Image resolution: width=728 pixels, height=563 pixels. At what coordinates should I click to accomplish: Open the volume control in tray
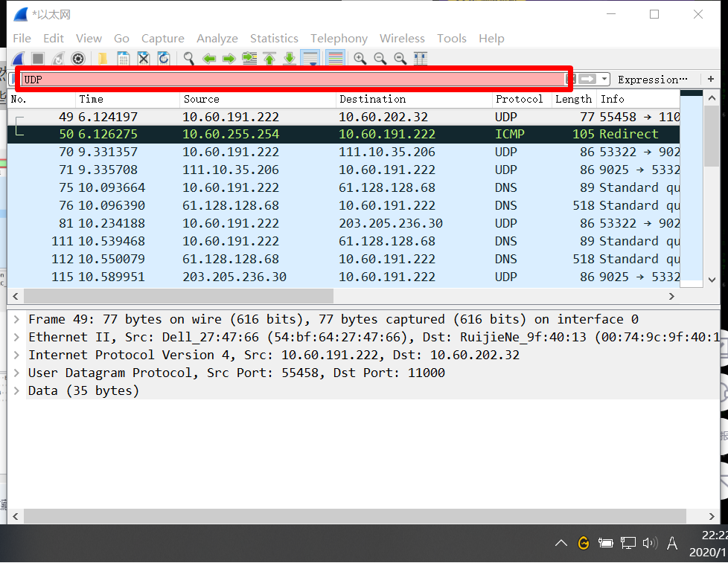point(650,543)
